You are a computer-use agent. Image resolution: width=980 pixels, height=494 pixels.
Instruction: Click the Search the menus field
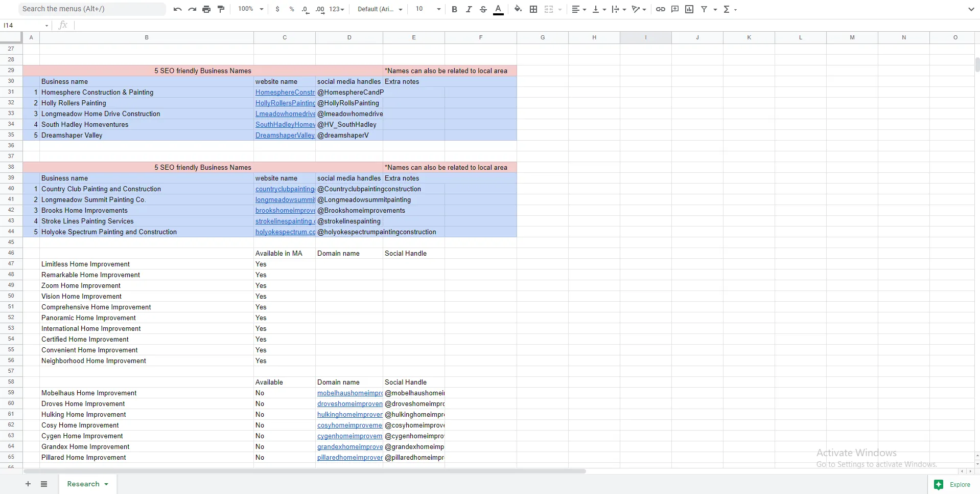point(92,9)
